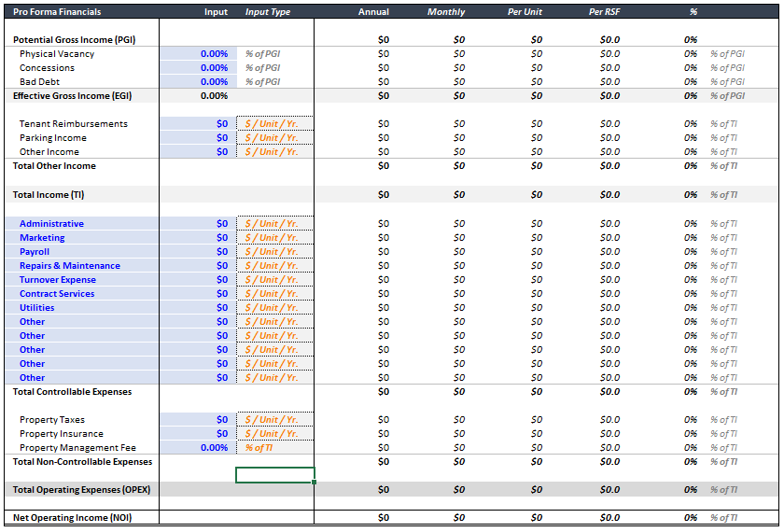The height and width of the screenshot is (532, 784).
Task: Open Utilities input type dropdown
Action: click(275, 307)
